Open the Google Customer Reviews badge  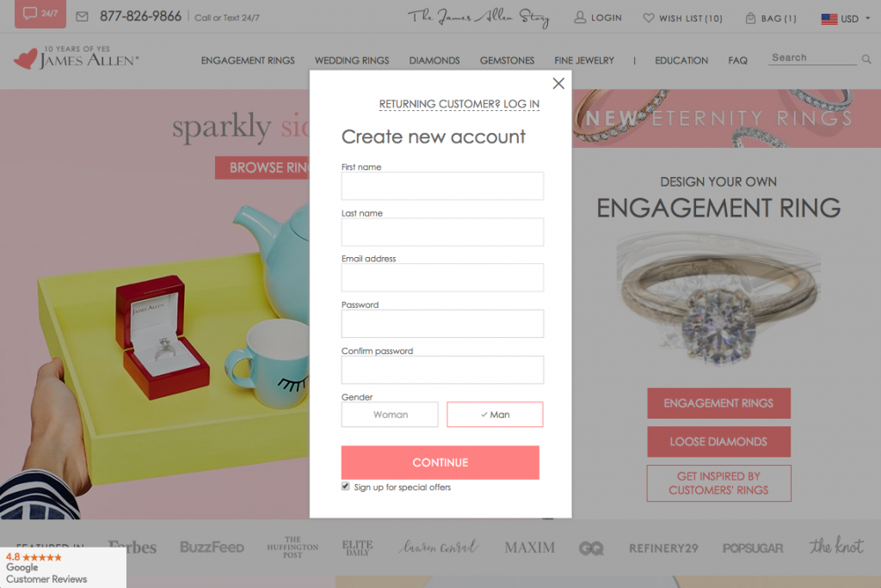click(63, 567)
